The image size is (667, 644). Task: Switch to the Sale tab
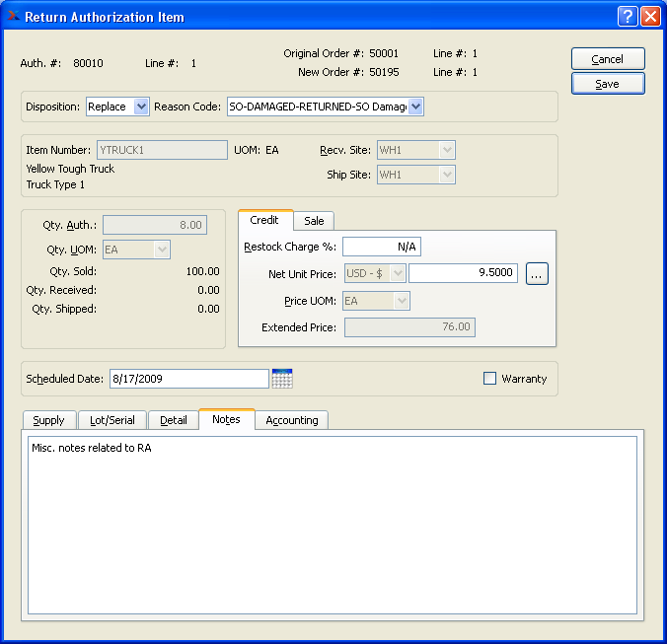coord(314,221)
